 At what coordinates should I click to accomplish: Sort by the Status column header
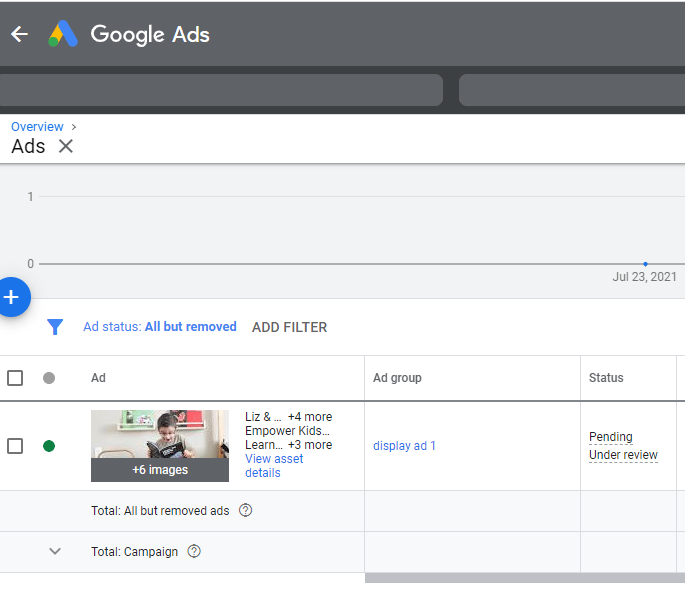[x=606, y=378]
